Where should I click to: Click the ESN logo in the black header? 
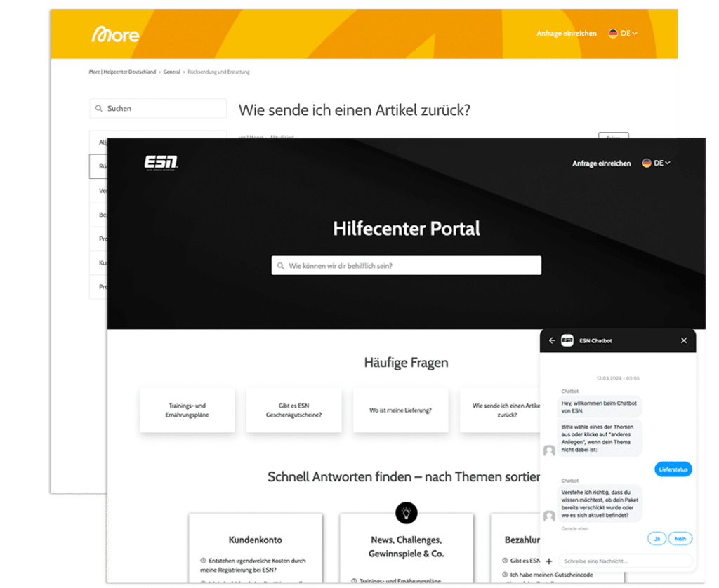pos(161,163)
